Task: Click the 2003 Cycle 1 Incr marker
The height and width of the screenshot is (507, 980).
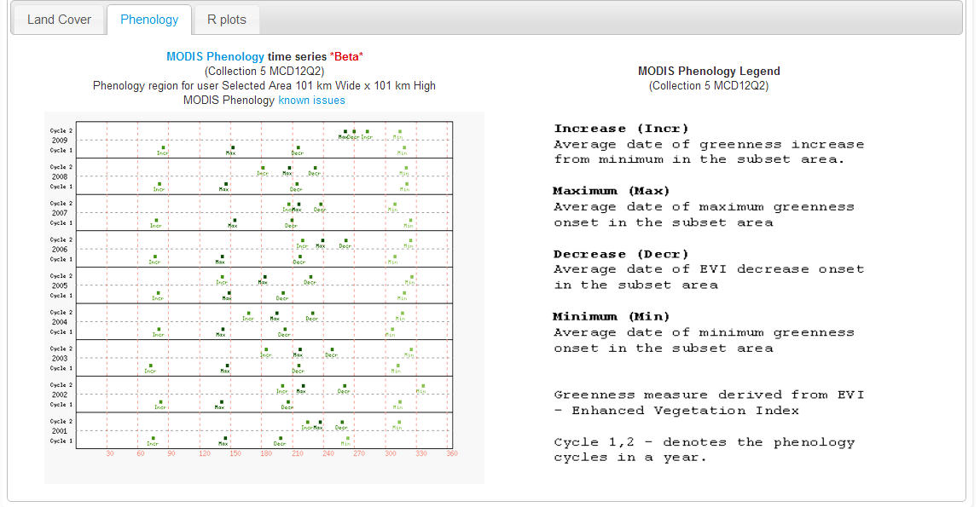Action: pos(151,366)
